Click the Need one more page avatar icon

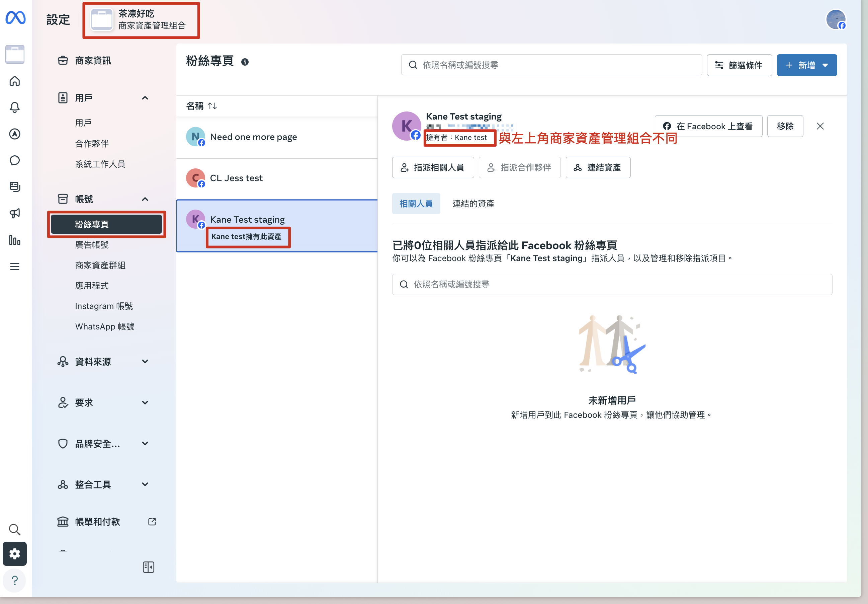pyautogui.click(x=195, y=137)
